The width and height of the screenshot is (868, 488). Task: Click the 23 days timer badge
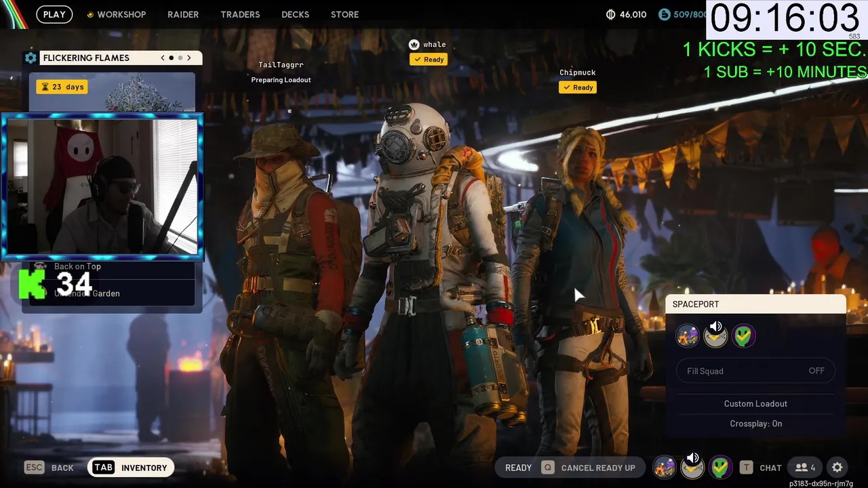62,87
